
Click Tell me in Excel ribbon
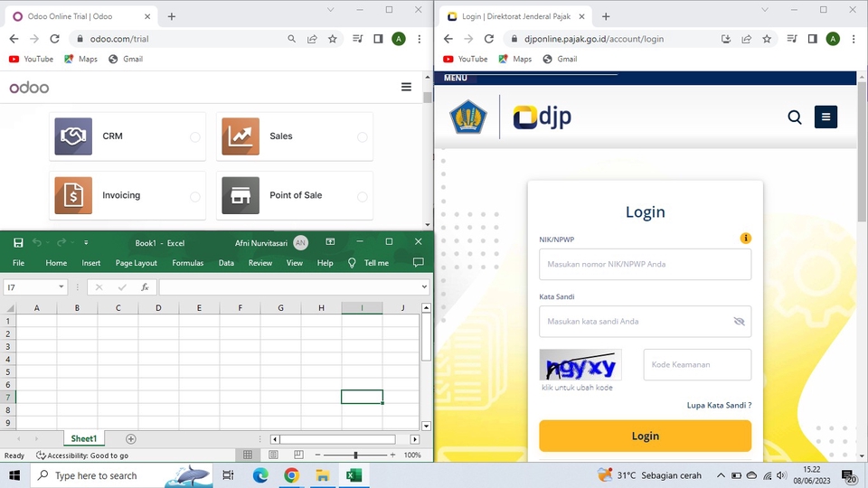pos(376,263)
